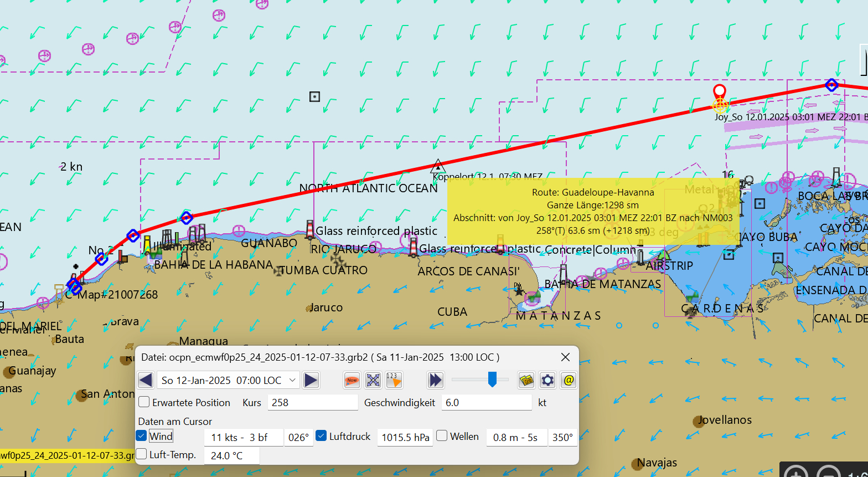Zoom chart to GRIB area extent icon
This screenshot has width=868, height=477.
(x=373, y=380)
